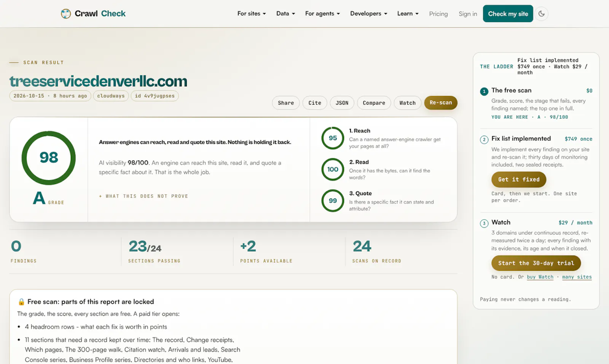Follow the buy Watch link

(540, 277)
